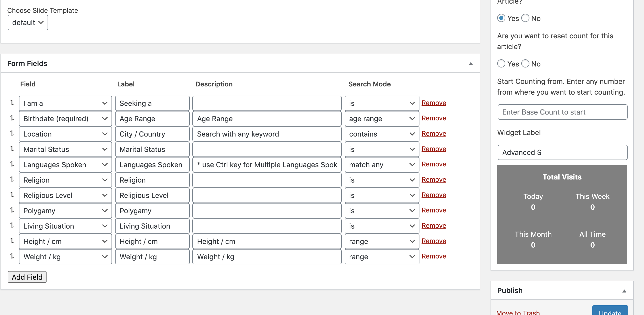Remove the Languages Spoken field row
The height and width of the screenshot is (315, 644).
(434, 164)
